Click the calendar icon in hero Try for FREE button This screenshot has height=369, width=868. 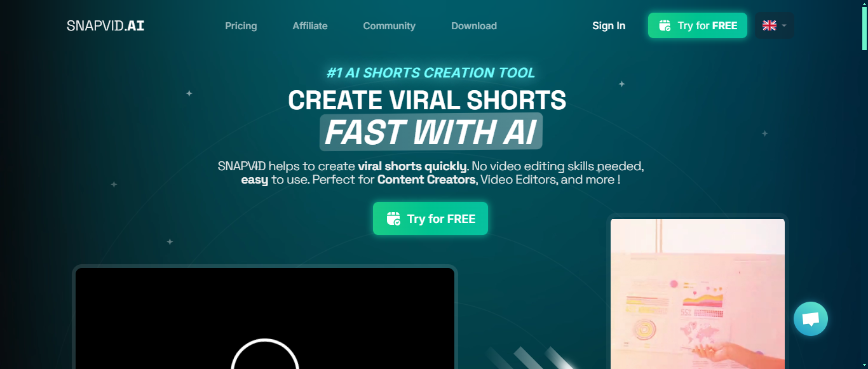[x=394, y=219]
